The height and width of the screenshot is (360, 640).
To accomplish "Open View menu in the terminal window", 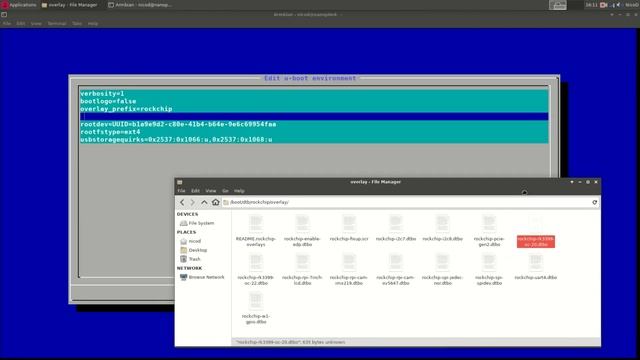I will tap(36, 24).
